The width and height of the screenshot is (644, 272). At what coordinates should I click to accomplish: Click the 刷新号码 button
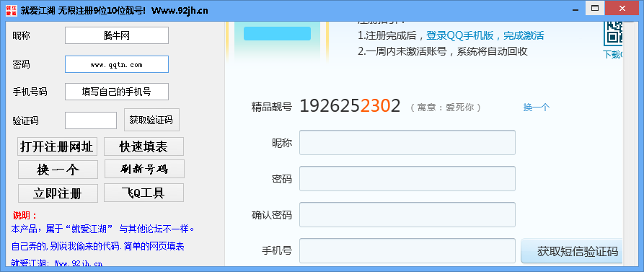point(144,169)
